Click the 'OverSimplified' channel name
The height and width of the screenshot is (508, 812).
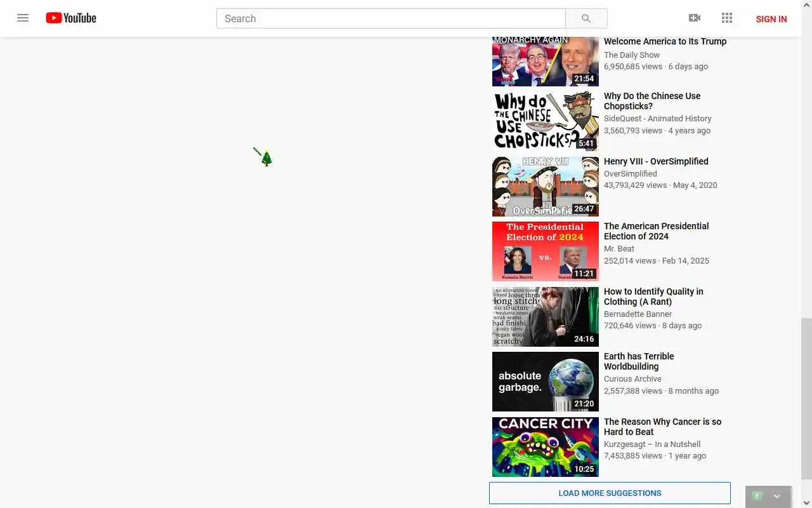point(631,173)
